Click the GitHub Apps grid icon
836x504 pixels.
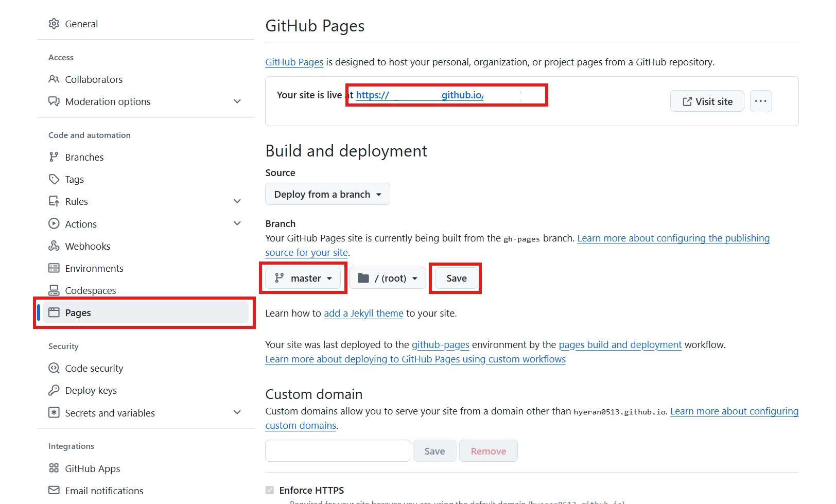click(x=54, y=468)
